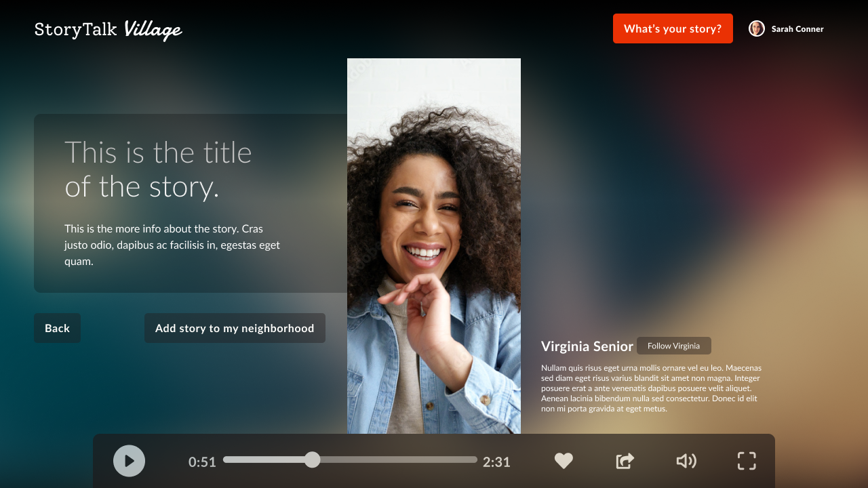Click Sarah Conner's profile avatar
This screenshot has width=868, height=488.
[x=756, y=28]
